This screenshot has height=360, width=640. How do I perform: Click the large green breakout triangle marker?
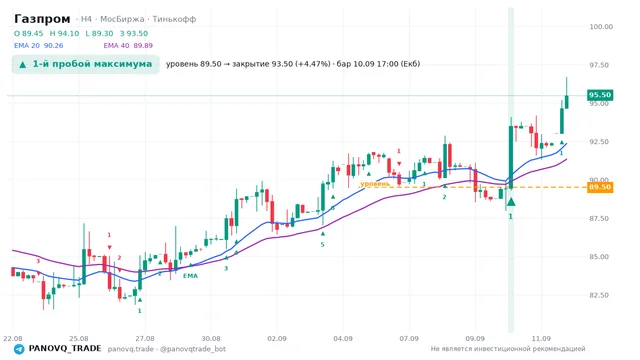[x=511, y=202]
